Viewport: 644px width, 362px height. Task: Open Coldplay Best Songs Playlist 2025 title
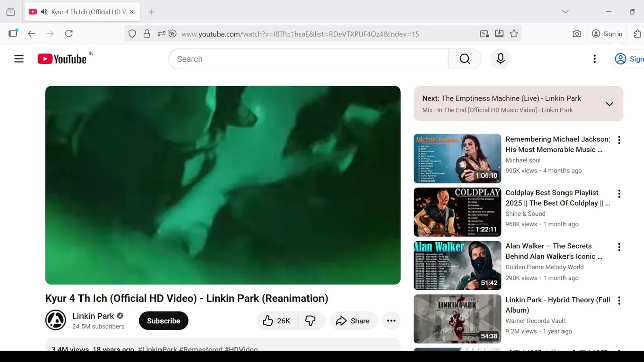click(x=557, y=198)
